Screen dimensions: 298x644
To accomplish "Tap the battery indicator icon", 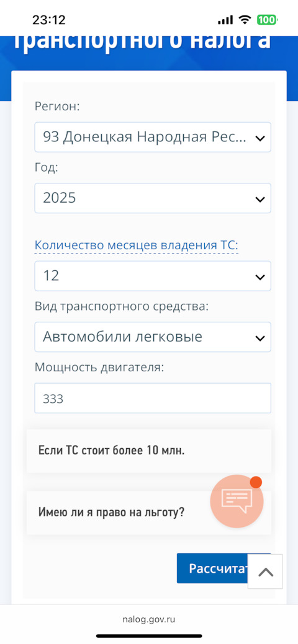I will [x=267, y=20].
